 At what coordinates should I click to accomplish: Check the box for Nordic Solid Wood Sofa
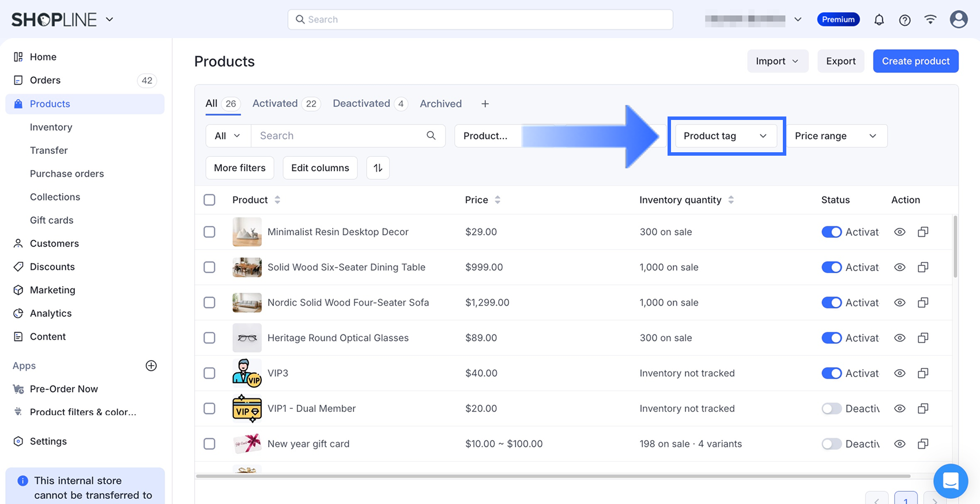(209, 303)
